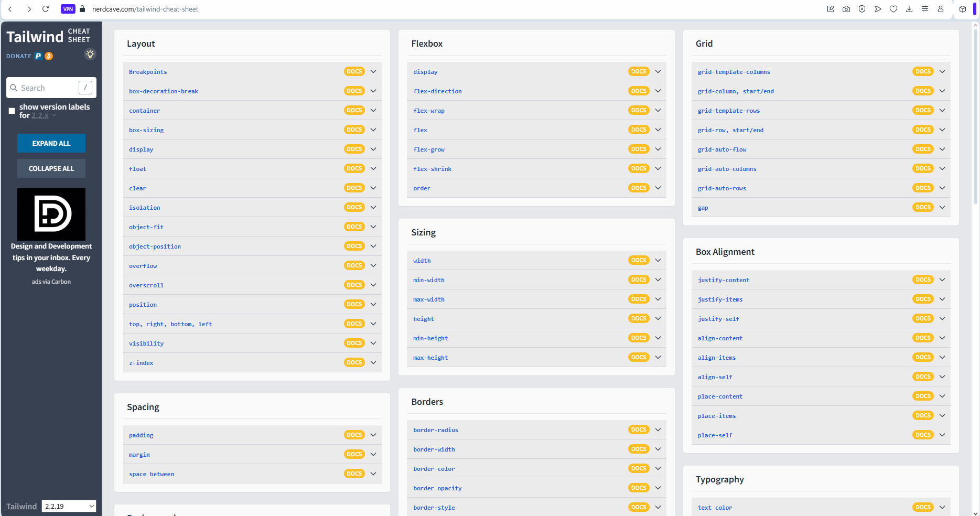Click the Search input field

coord(48,88)
